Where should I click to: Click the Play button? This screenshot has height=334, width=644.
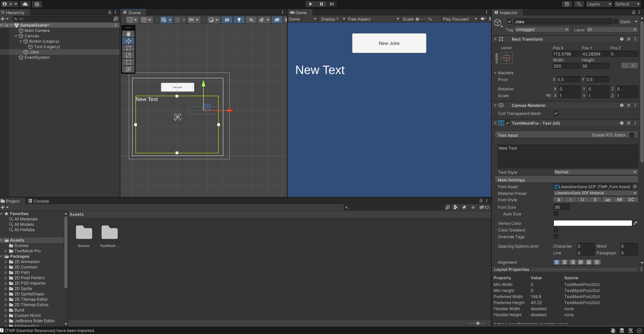(310, 4)
